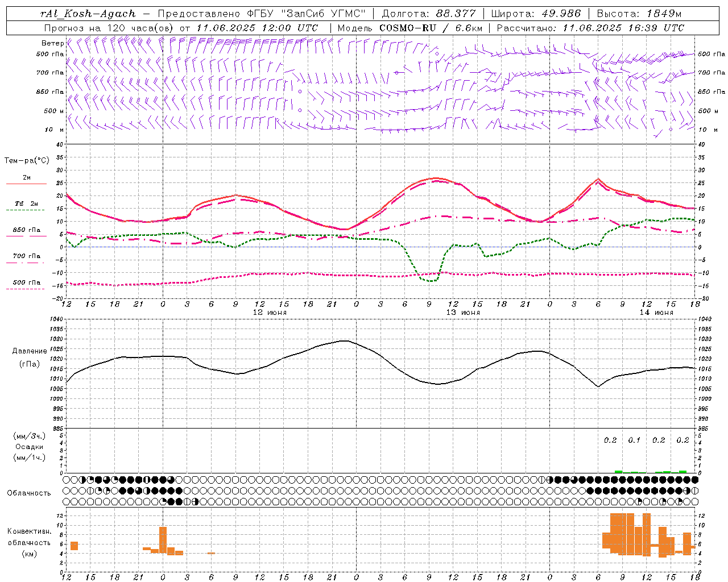Click the 'Ветер' wind panel label

pos(53,43)
